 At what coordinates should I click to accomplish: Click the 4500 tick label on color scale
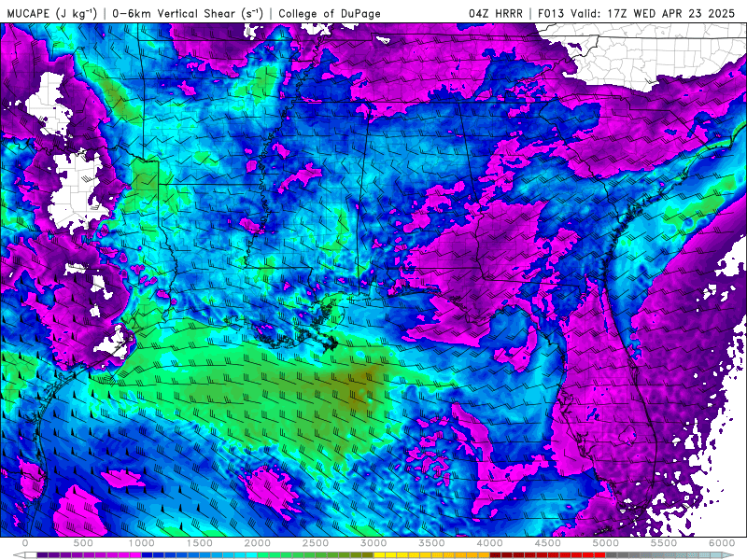pyautogui.click(x=548, y=543)
